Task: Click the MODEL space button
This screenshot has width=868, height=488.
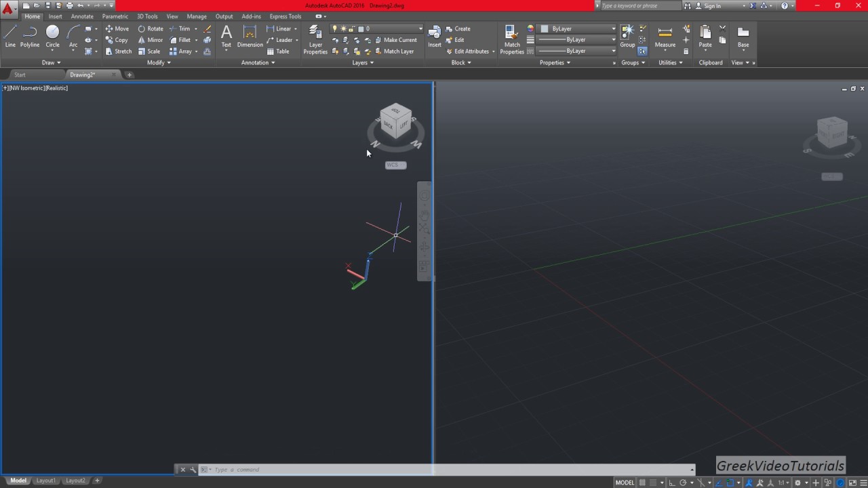Action: tap(625, 483)
